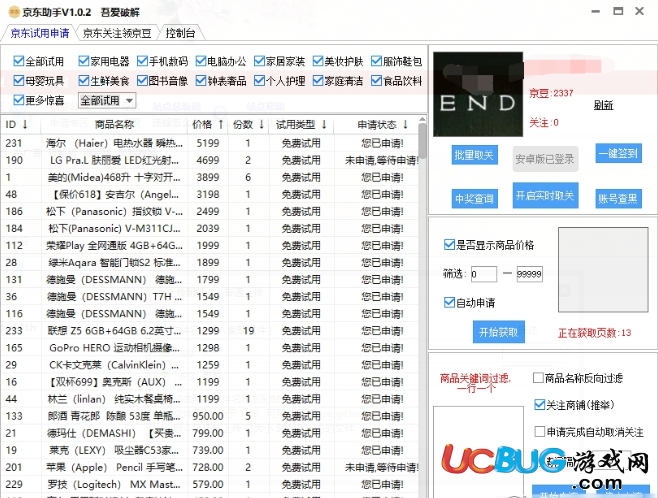The image size is (658, 498).
Task: Sort by 价格 column header
Action: [208, 125]
